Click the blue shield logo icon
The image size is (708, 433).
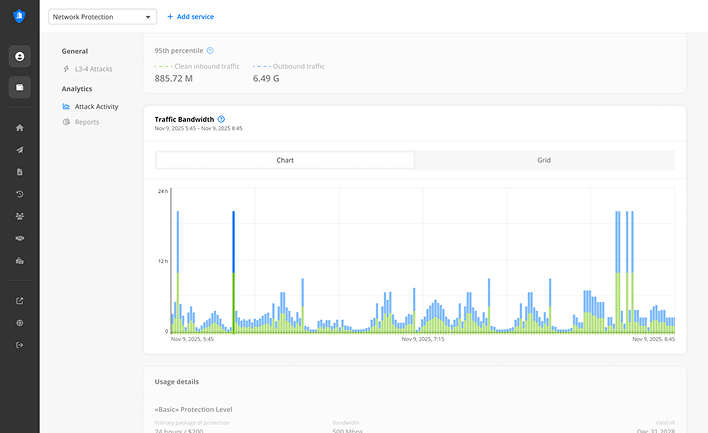[x=19, y=16]
